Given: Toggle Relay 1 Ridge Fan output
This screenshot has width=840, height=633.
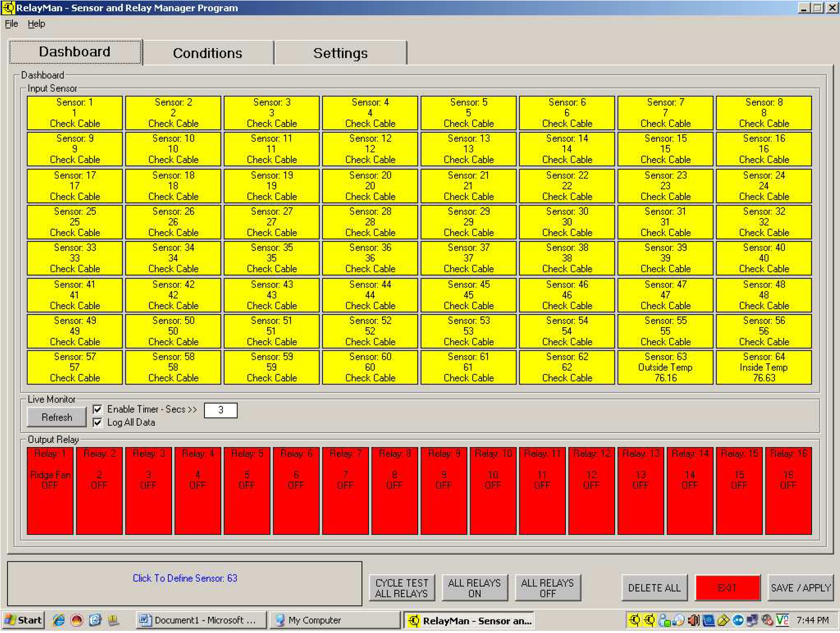Looking at the screenshot, I should click(50, 491).
